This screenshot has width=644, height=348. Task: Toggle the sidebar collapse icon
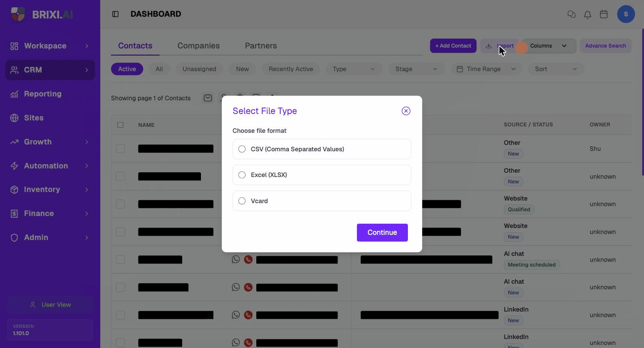click(x=115, y=14)
